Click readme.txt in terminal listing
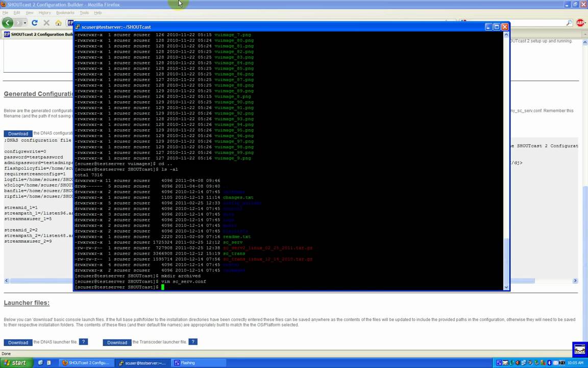 tap(237, 237)
